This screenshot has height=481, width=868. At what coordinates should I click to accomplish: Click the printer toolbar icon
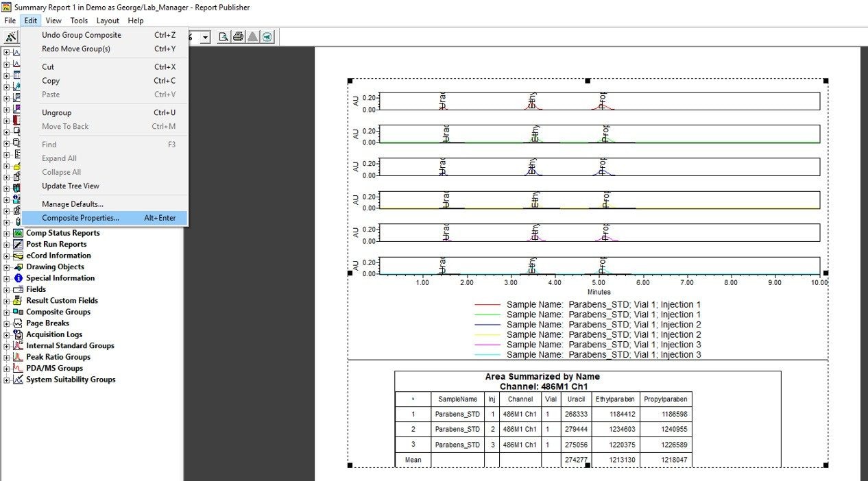[x=238, y=36]
